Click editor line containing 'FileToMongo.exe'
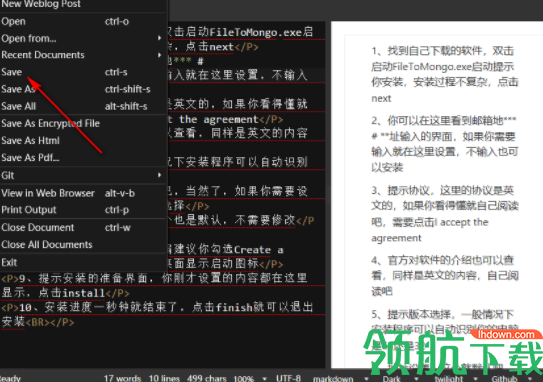Image resolution: width=543 pixels, height=382 pixels. coord(240,32)
